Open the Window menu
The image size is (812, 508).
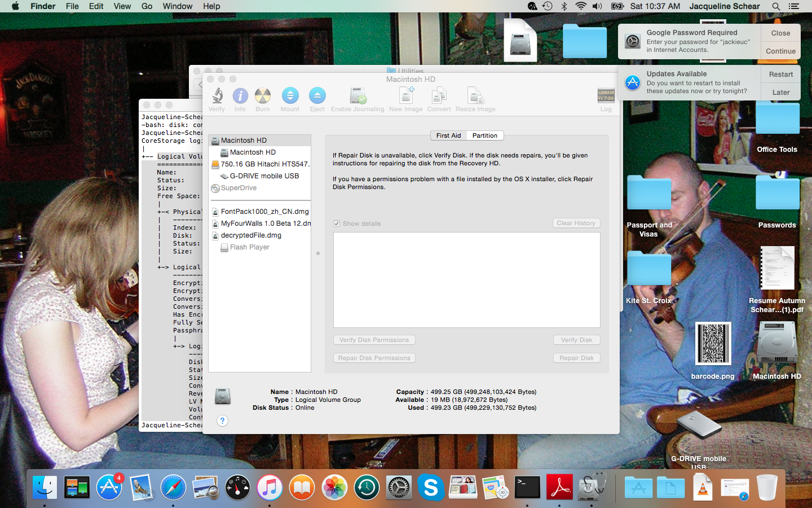coord(178,6)
